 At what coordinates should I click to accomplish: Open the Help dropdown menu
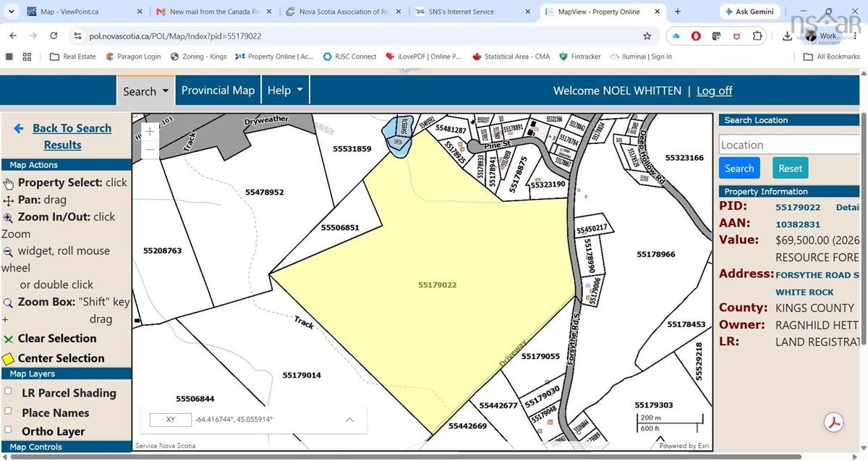click(285, 90)
